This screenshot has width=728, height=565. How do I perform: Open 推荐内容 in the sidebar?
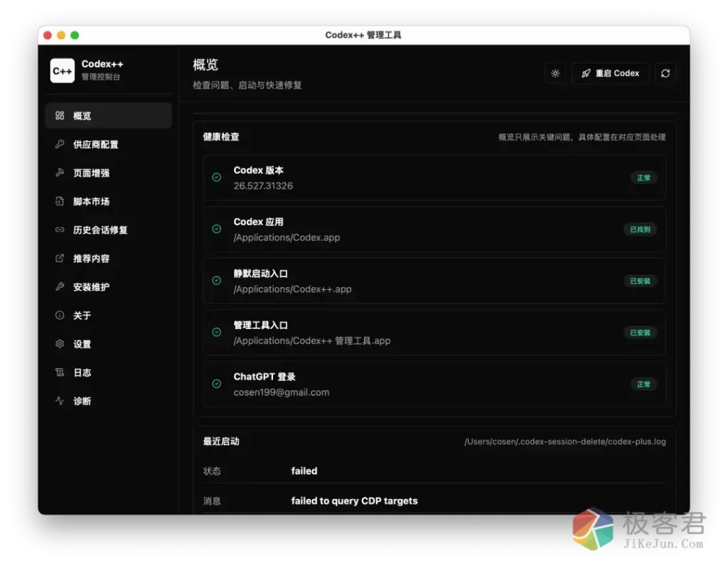point(109,259)
